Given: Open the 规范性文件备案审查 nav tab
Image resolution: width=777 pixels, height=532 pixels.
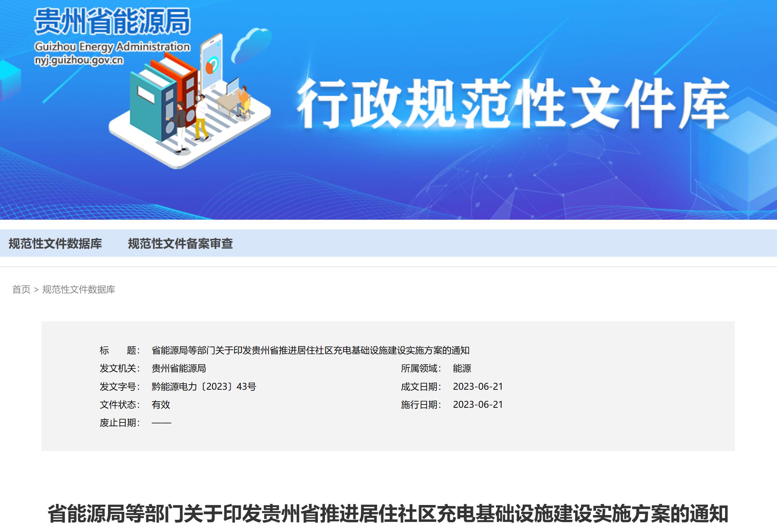Looking at the screenshot, I should pos(180,244).
